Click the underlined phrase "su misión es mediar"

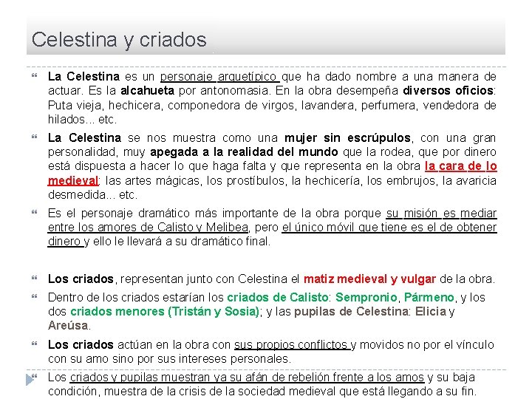(x=441, y=213)
